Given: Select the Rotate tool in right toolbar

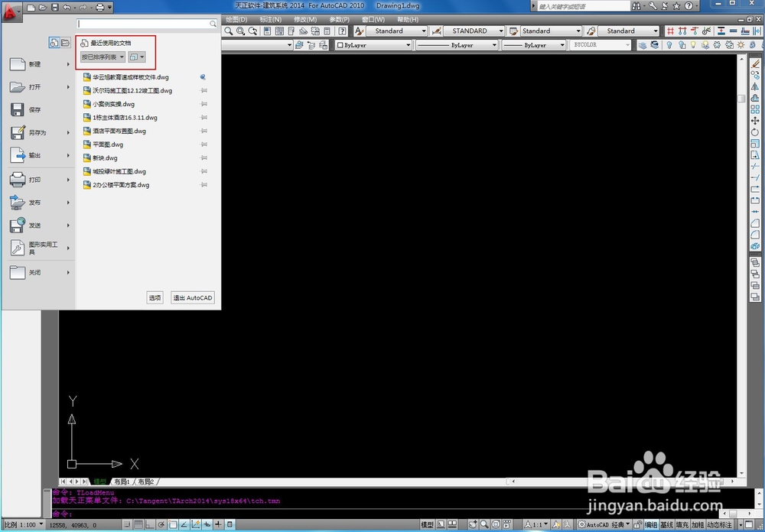Looking at the screenshot, I should pyautogui.click(x=755, y=132).
